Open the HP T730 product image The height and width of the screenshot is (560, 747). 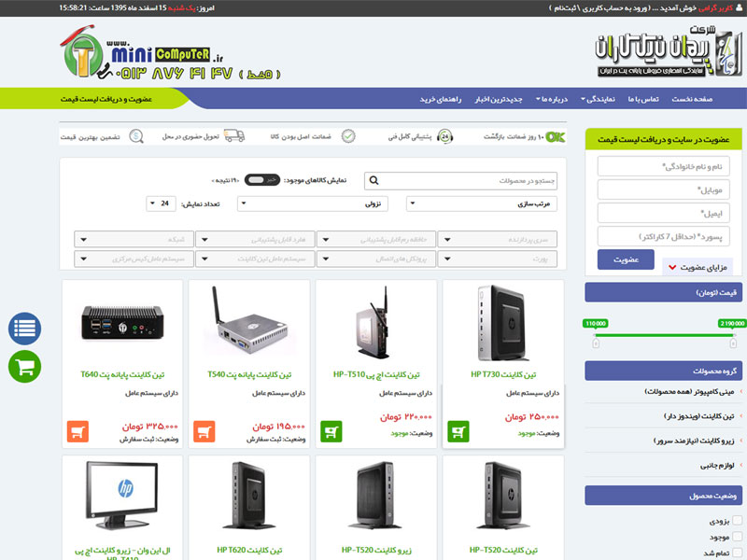click(x=503, y=323)
